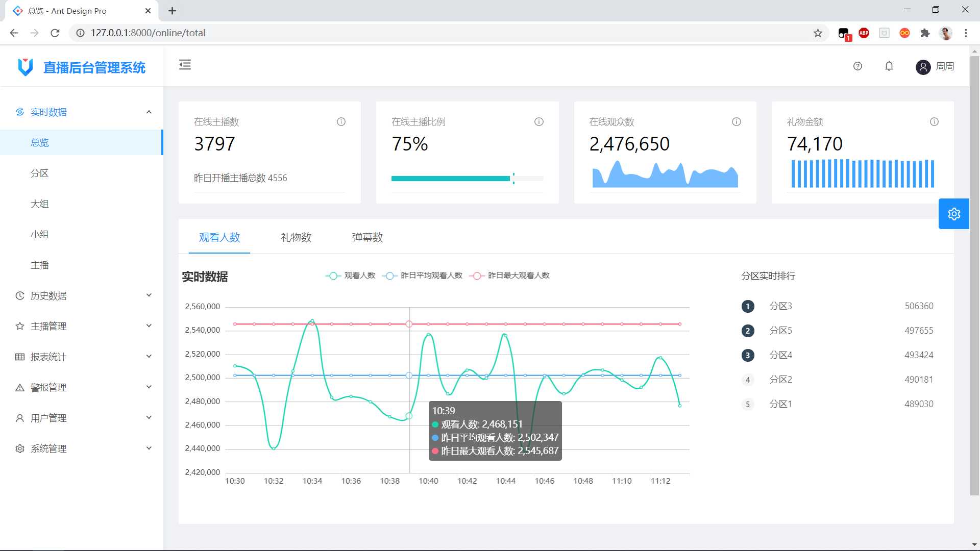Image resolution: width=980 pixels, height=551 pixels.
Task: Switch to the 弹幕数 tab
Action: 367,238
